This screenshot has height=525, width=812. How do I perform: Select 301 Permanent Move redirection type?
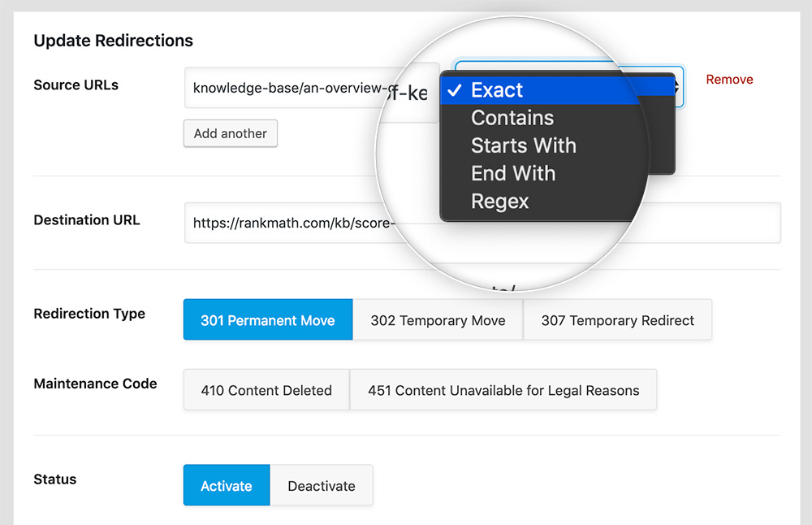268,320
